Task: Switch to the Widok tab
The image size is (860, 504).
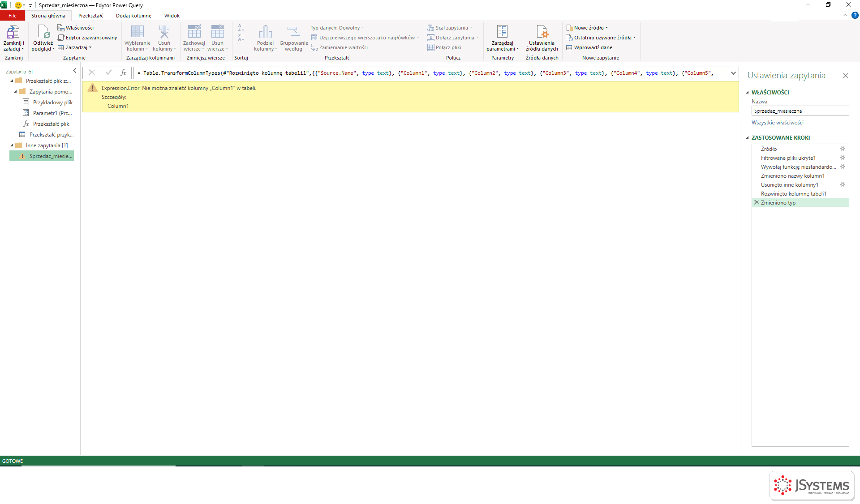Action: pyautogui.click(x=172, y=16)
